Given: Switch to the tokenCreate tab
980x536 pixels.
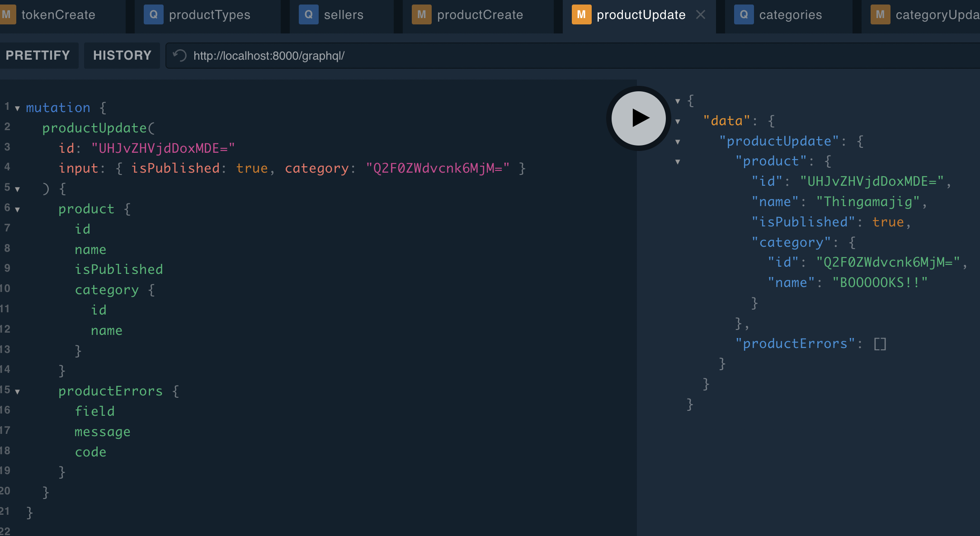Looking at the screenshot, I should [58, 15].
